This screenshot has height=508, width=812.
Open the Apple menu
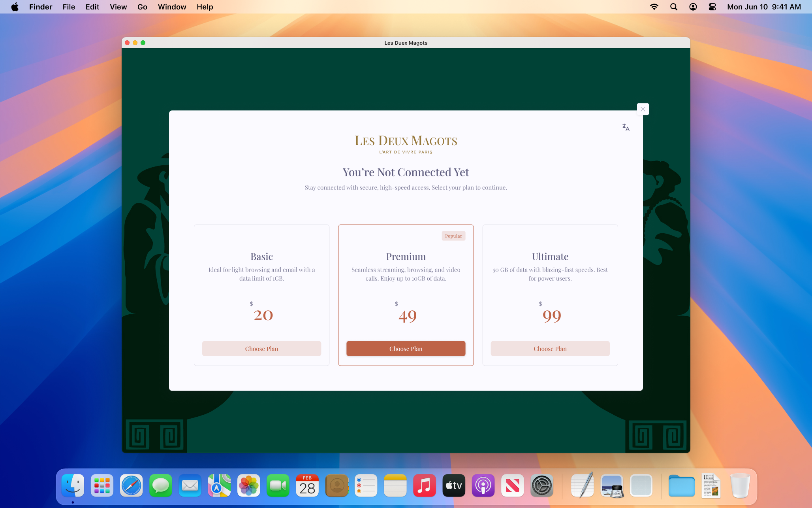[x=15, y=7]
